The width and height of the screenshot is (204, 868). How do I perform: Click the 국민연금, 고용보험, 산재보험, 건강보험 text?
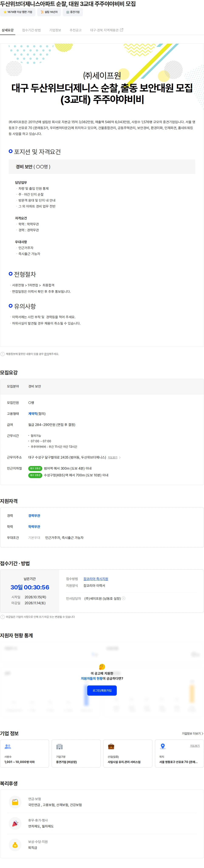55,805
